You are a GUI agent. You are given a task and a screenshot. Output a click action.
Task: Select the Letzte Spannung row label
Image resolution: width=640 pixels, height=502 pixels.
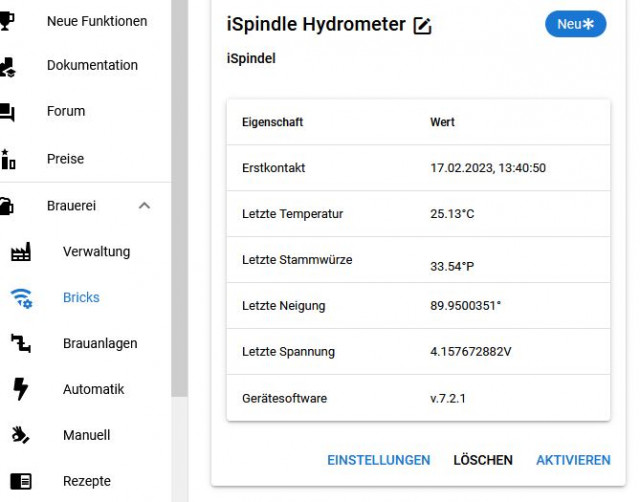(288, 352)
